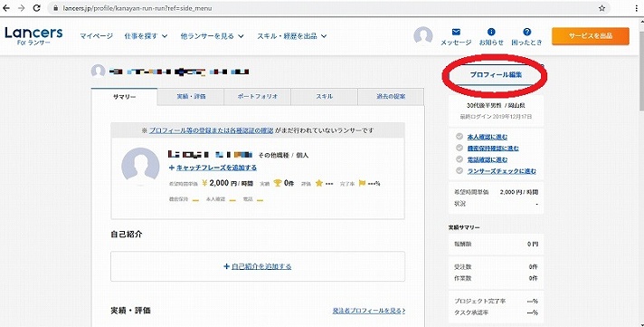Switch to the ポートフォリオ tab
This screenshot has height=327, width=644.
tap(258, 97)
